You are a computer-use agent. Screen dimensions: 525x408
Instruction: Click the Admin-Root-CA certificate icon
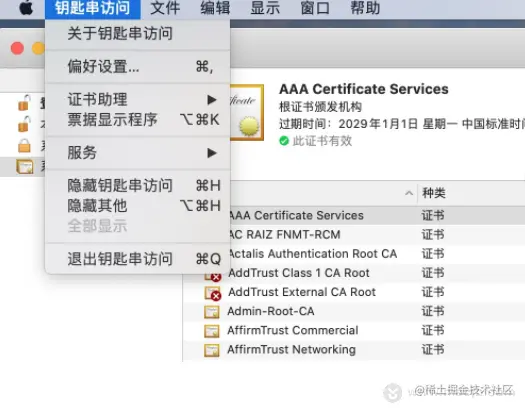pyautogui.click(x=212, y=312)
